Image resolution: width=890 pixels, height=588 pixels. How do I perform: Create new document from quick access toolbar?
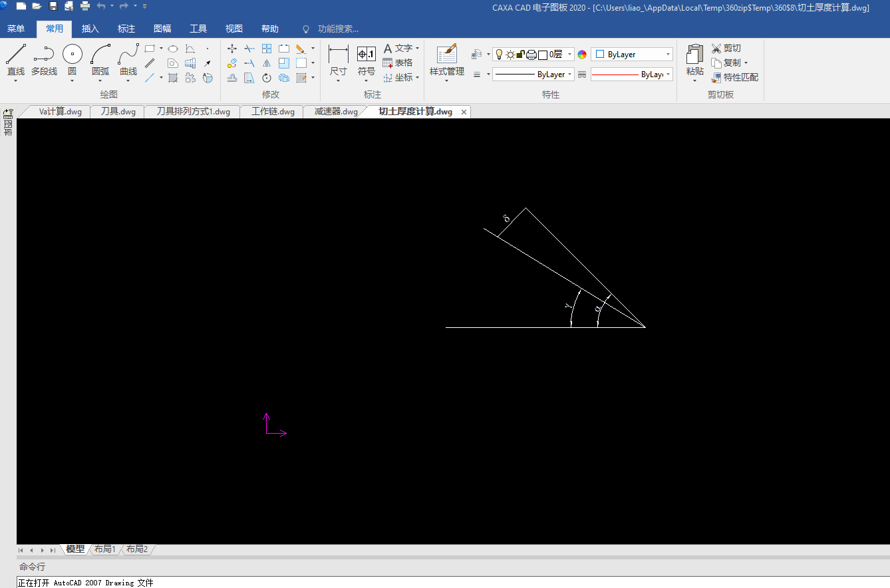(x=21, y=6)
